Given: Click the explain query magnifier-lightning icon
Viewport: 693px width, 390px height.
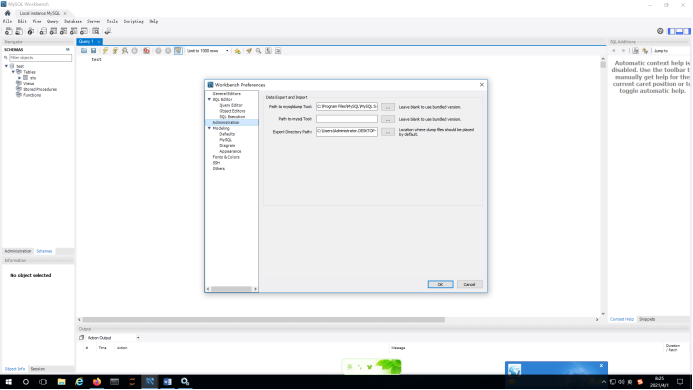Looking at the screenshot, I should click(x=125, y=51).
